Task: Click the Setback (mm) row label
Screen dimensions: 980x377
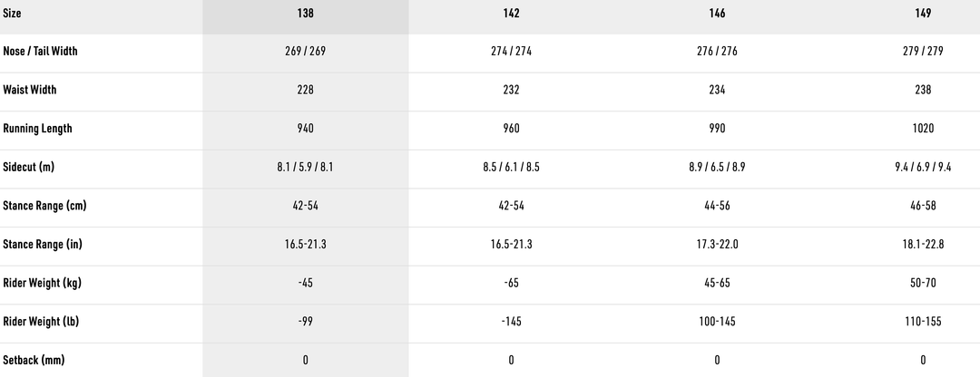Action: point(34,361)
